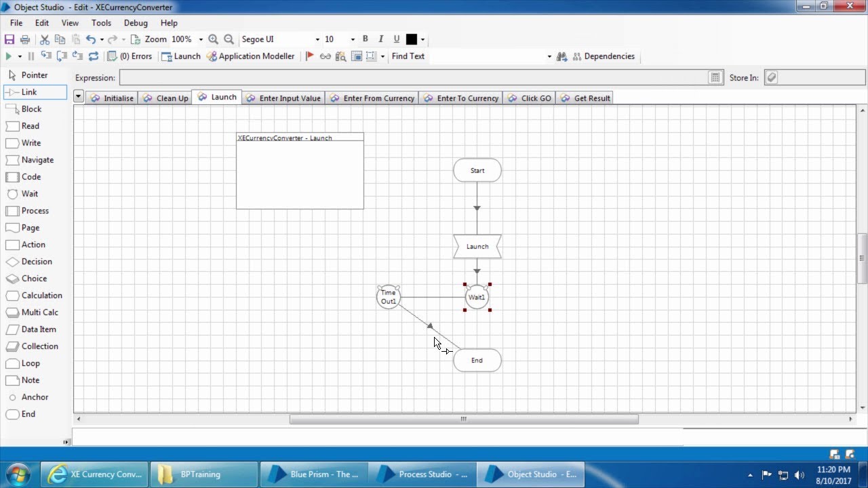This screenshot has width=868, height=488.
Task: Click the binoculars Find Next icon
Action: click(561, 56)
